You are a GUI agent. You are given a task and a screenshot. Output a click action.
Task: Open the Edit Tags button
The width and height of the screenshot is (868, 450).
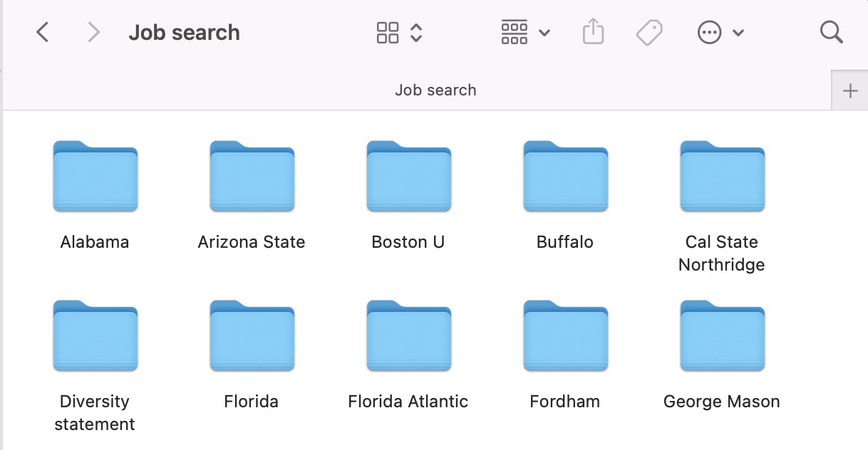pyautogui.click(x=649, y=32)
